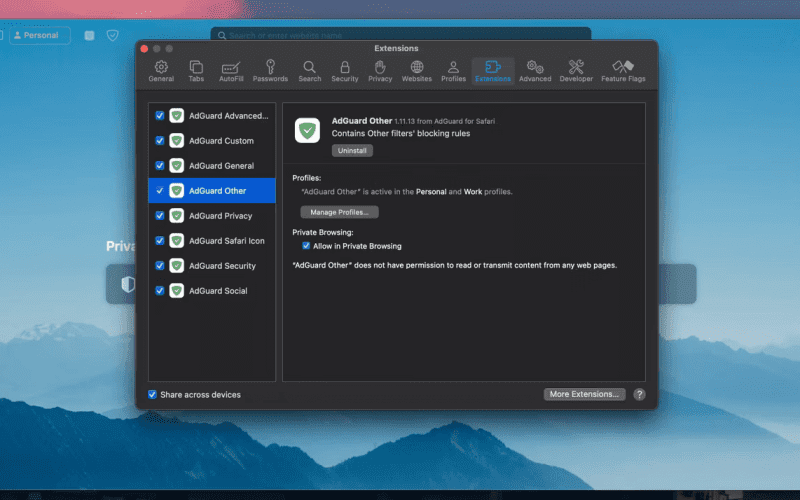Select the AdGuard General shield icon

pyautogui.click(x=177, y=165)
